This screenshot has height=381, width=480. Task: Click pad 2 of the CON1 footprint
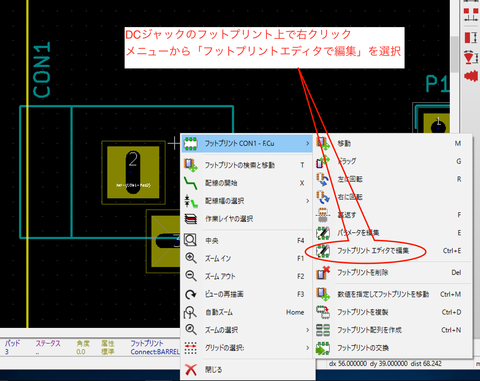(x=133, y=172)
